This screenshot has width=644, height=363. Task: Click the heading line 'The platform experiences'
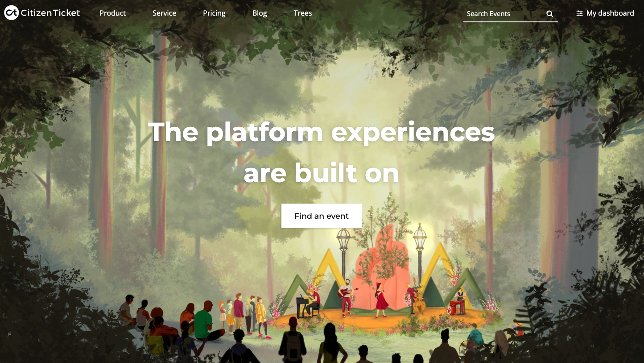[x=322, y=132]
